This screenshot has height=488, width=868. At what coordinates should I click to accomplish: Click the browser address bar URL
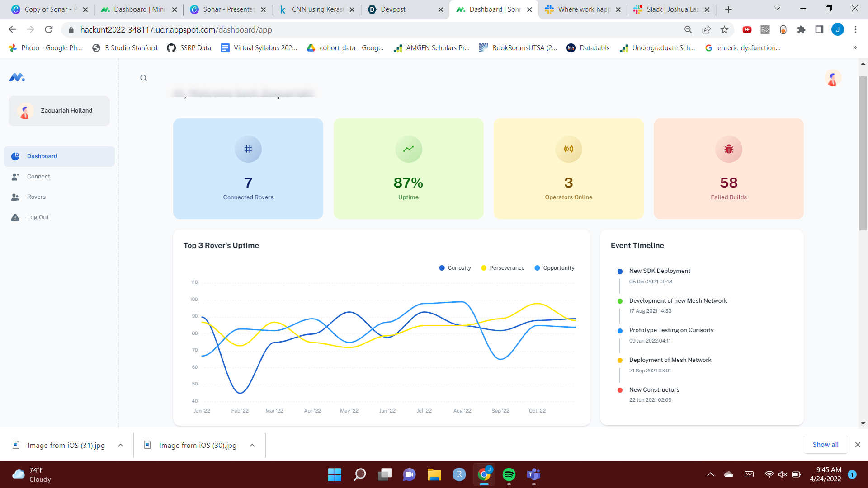tap(176, 30)
